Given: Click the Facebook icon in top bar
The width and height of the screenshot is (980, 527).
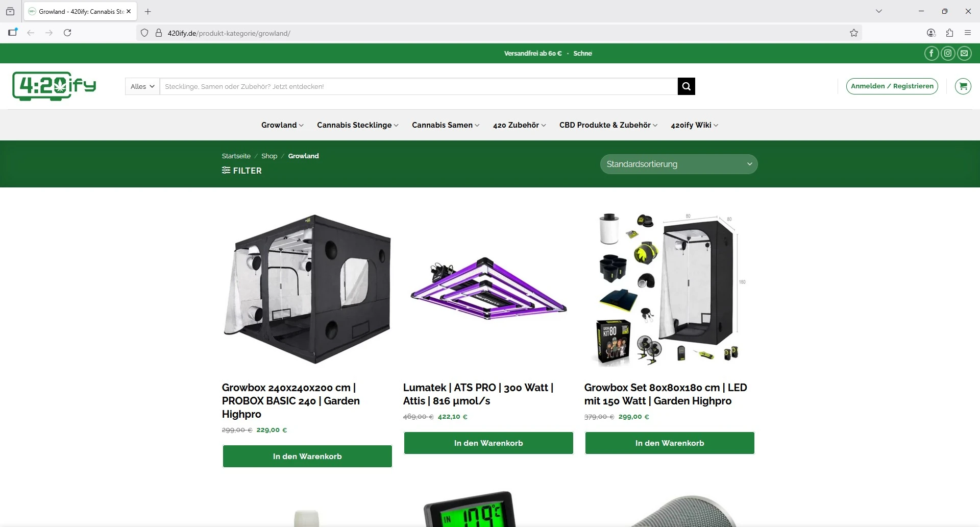Looking at the screenshot, I should 931,53.
